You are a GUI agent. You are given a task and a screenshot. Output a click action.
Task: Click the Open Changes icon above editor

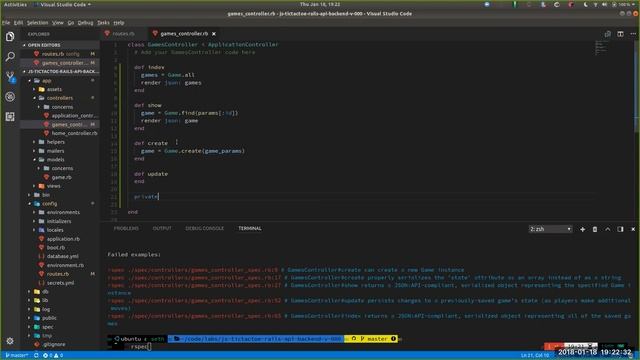[607, 34]
